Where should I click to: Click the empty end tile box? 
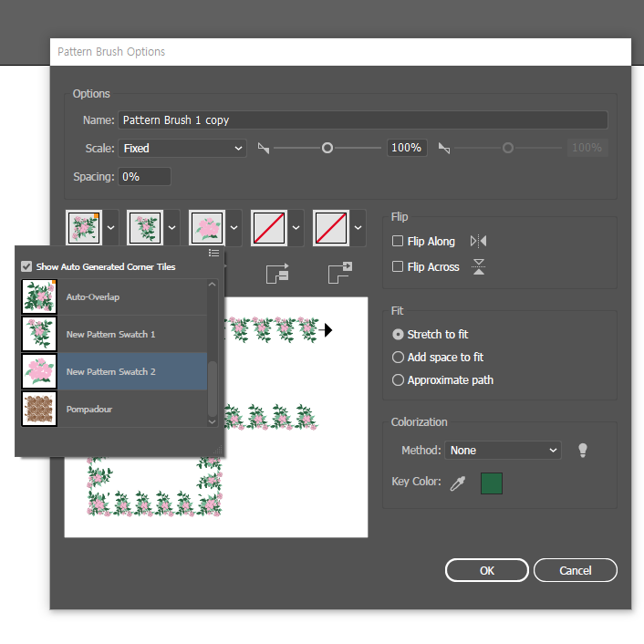pos(331,228)
